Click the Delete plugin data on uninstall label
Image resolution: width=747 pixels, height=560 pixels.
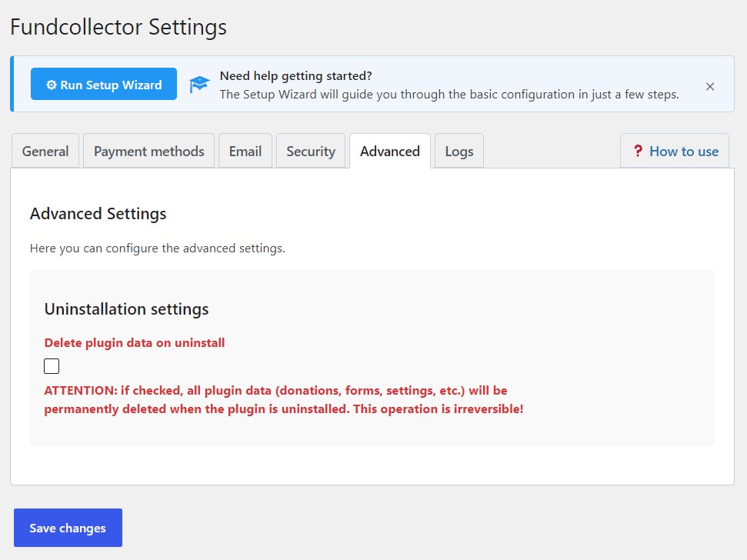pos(135,343)
